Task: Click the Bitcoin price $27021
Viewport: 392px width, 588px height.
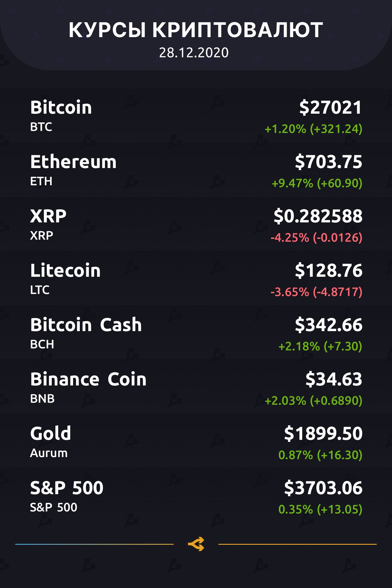Action: tap(331, 107)
